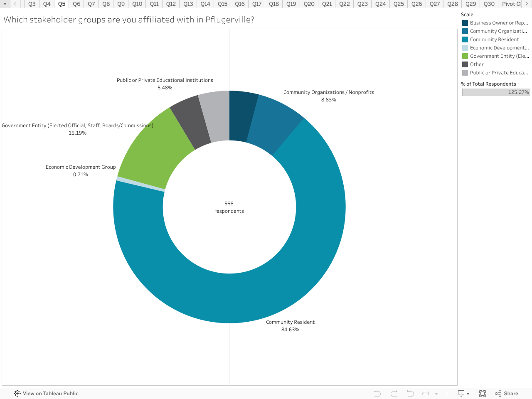Click the Redo arrow icon
532x399 pixels.
pyautogui.click(x=394, y=394)
